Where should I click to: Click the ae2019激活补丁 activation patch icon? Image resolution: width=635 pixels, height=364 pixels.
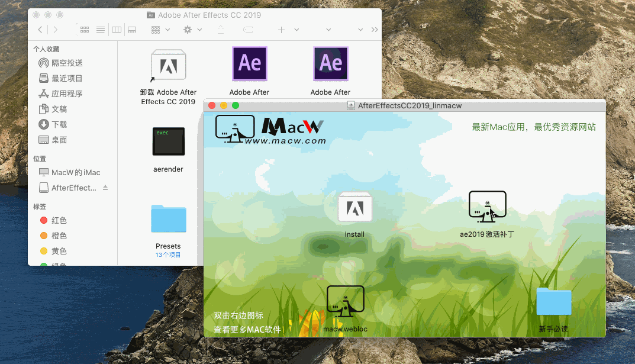(487, 205)
